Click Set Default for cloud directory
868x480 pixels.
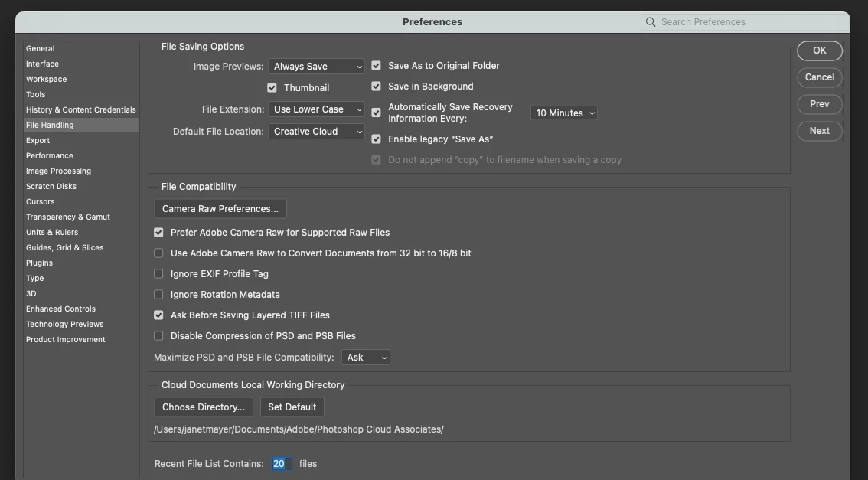tap(292, 407)
